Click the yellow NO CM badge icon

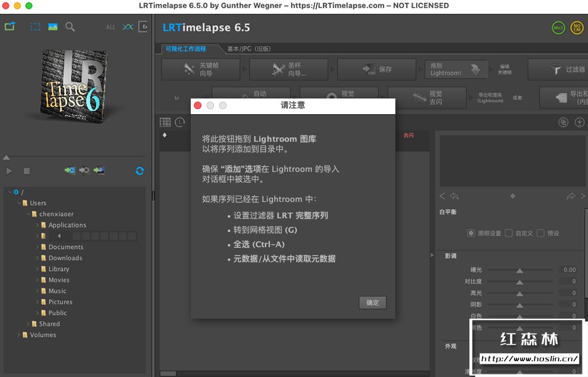point(577,28)
